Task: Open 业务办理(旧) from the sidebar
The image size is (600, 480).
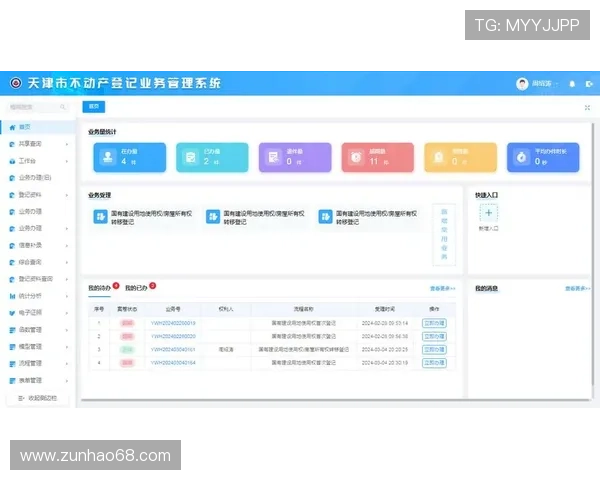Action: [x=35, y=178]
